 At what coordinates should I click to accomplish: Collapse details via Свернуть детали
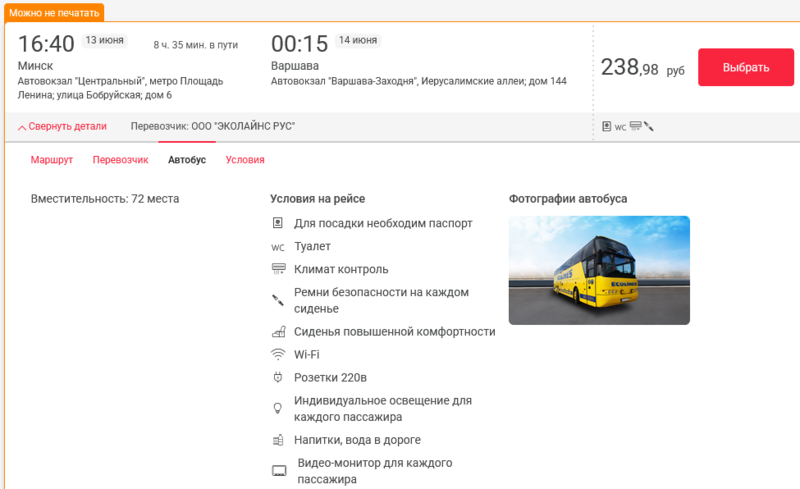(62, 126)
